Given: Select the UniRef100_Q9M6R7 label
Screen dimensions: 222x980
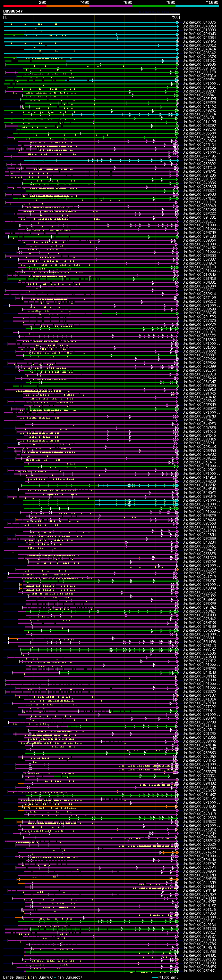Looking at the screenshot, I should tap(199, 573).
